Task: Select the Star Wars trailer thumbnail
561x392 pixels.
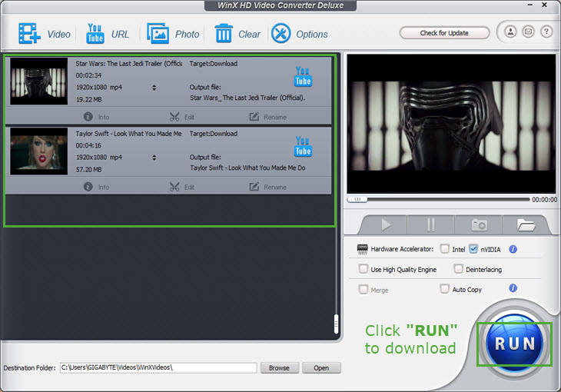Action: tap(38, 81)
